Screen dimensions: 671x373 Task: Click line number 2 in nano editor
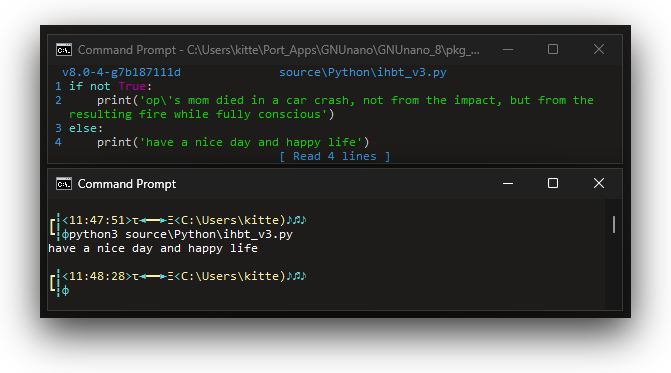59,101
